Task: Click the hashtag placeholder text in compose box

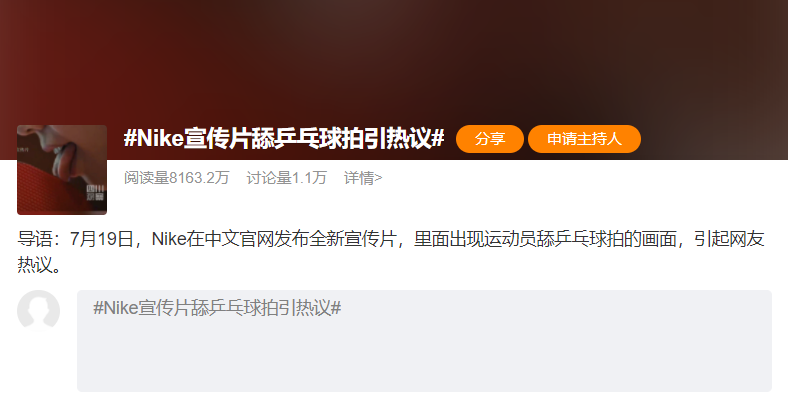Action: pos(217,308)
